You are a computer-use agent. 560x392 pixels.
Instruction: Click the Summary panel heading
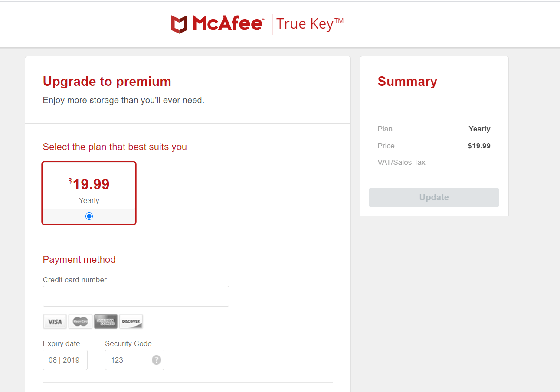point(407,81)
